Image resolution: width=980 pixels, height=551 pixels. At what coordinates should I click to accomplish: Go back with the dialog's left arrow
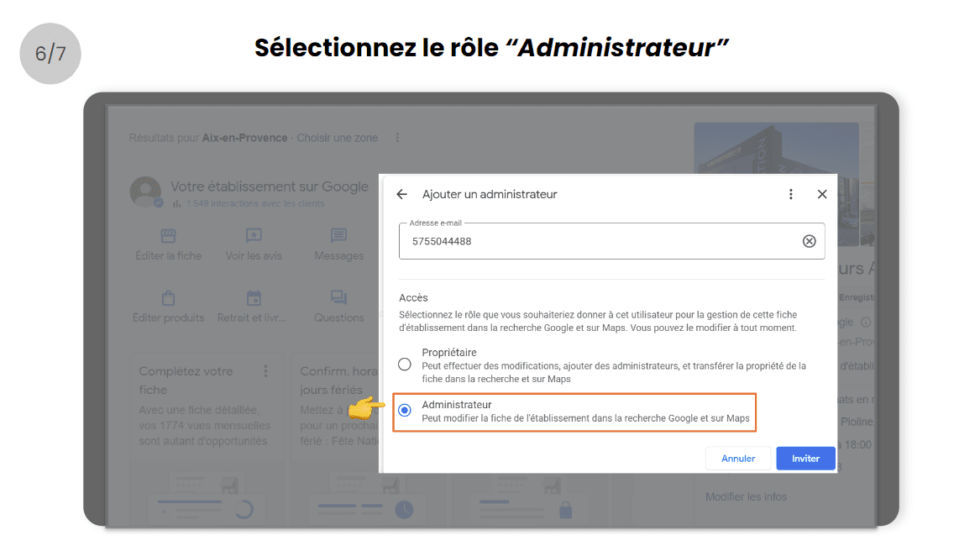(x=402, y=195)
